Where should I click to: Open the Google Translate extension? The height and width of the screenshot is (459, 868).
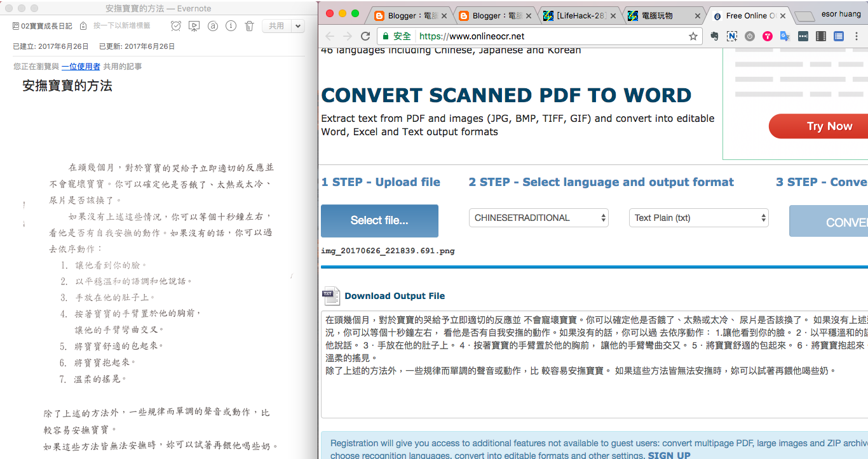click(785, 36)
